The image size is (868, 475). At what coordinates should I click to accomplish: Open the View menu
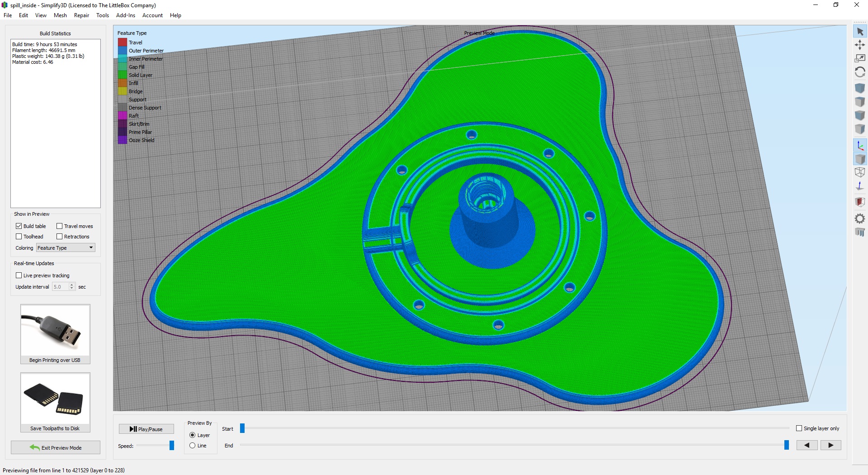(41, 15)
